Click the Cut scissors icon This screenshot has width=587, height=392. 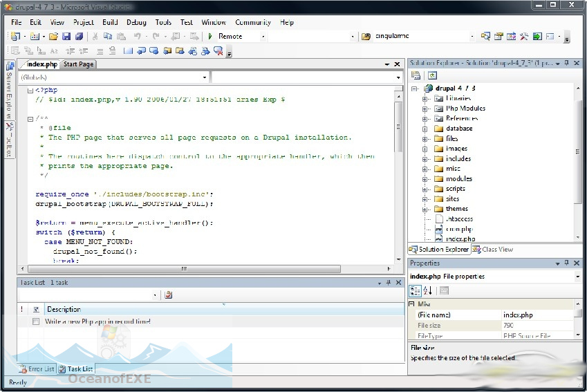pyautogui.click(x=95, y=37)
